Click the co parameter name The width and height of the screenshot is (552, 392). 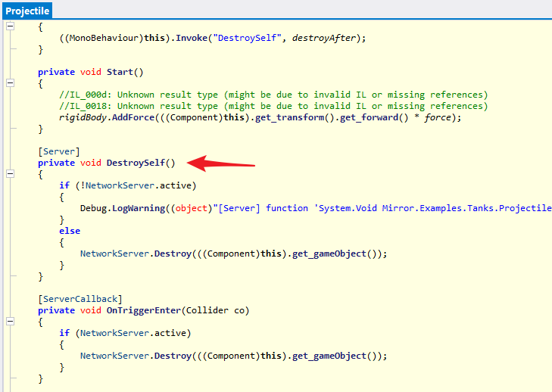(x=239, y=310)
